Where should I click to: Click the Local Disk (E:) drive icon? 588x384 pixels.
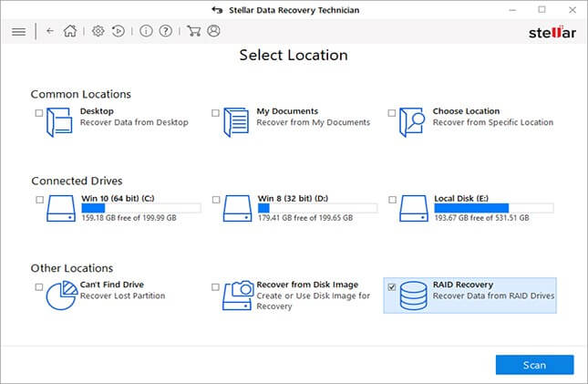(414, 208)
